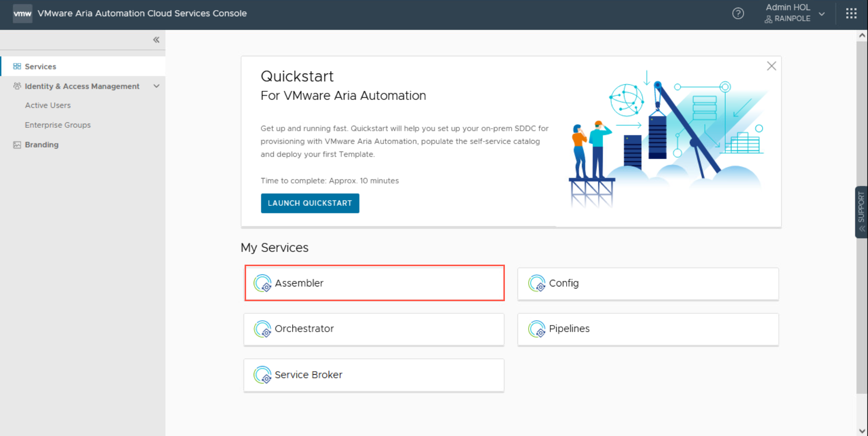Click the vertical scrollbar down arrow
The width and height of the screenshot is (868, 436).
[862, 431]
